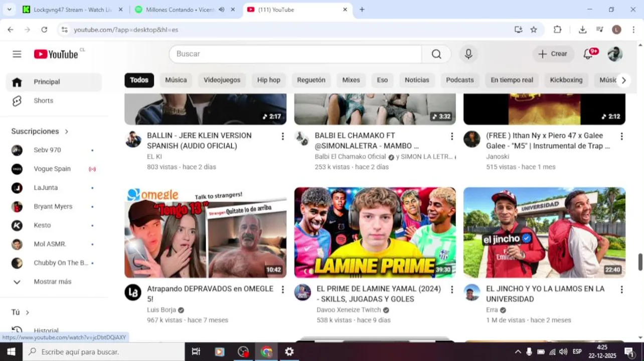
Task: Open Windows Settings gear in taskbar
Action: 289,352
